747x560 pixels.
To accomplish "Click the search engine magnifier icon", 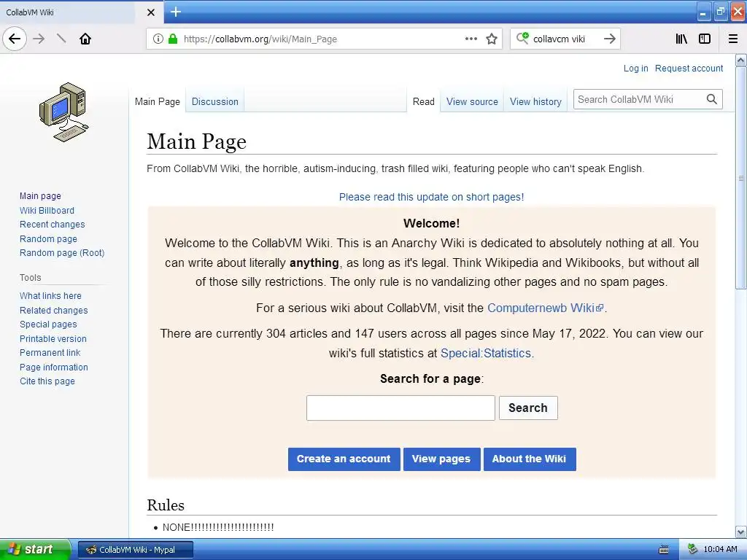I will 522,39.
